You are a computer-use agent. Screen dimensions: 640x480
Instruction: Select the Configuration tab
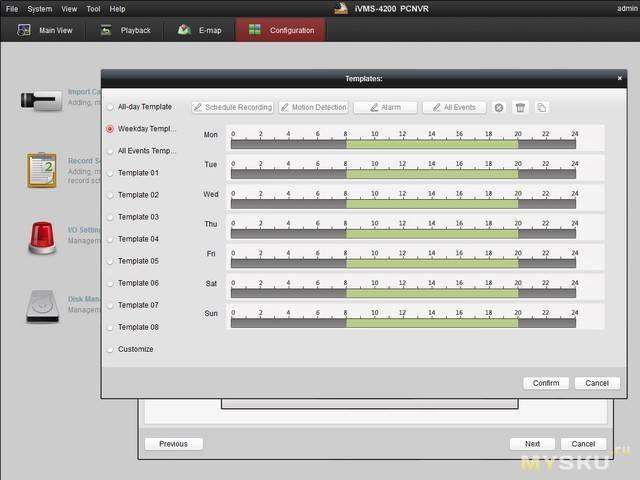(280, 30)
